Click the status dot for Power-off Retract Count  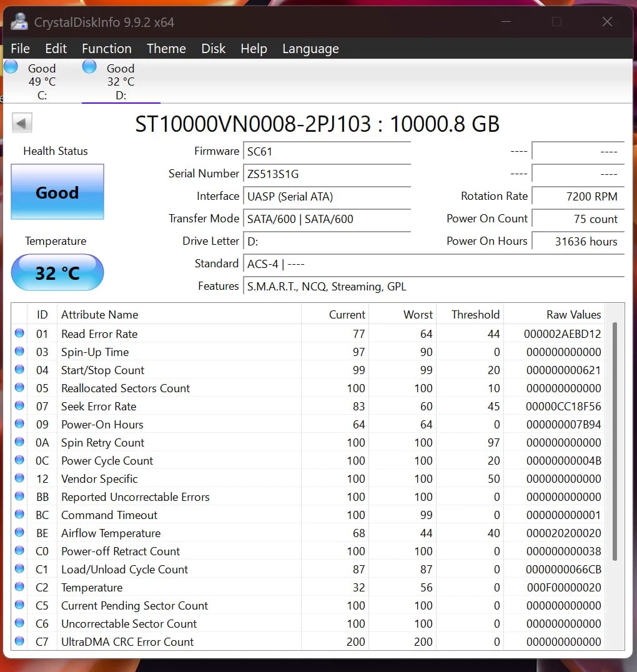click(19, 550)
